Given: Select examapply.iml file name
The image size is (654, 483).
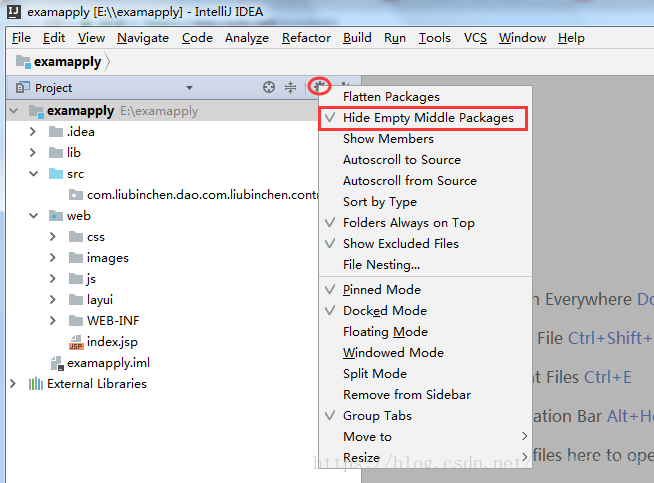Looking at the screenshot, I should coord(108,363).
